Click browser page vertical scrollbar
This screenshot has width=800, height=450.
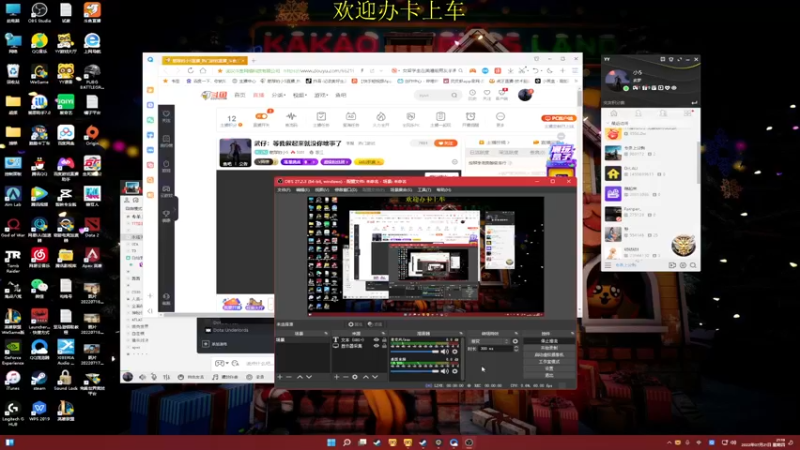tap(580, 99)
